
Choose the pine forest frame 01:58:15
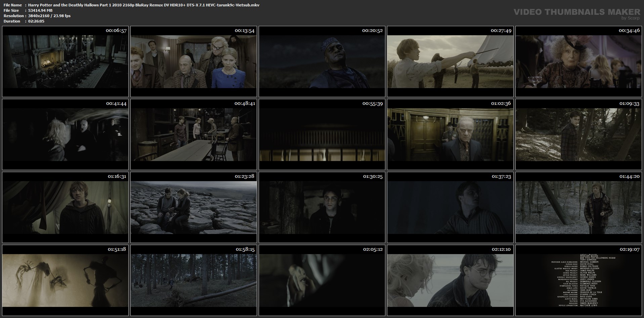194,280
